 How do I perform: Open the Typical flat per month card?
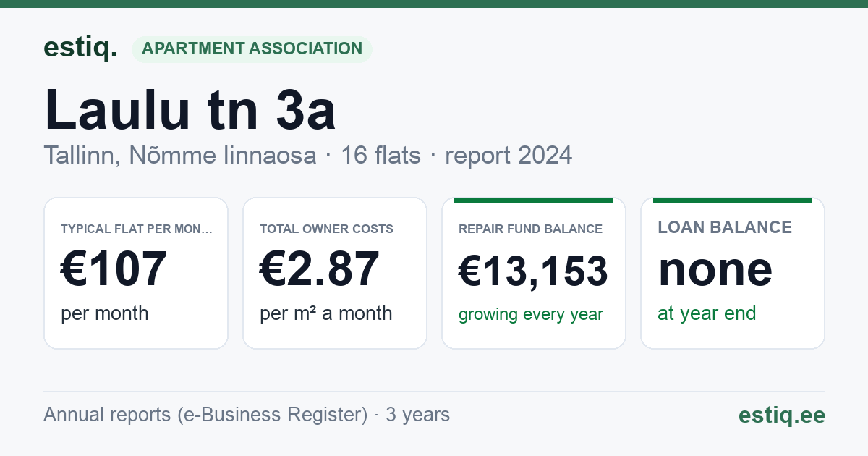coord(136,274)
